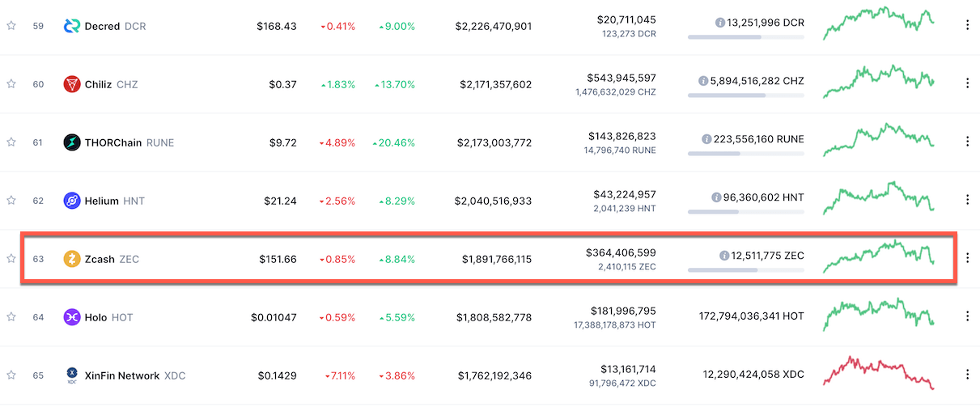Click the XinFin Network logo icon
This screenshot has height=407, width=980.
pos(71,375)
